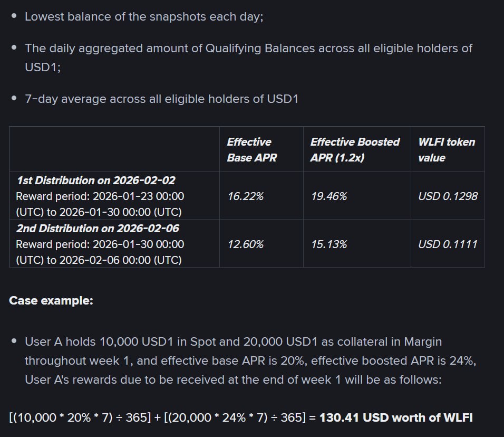Click the 'Lowest balance of the snapshots' bullet text

click(143, 16)
